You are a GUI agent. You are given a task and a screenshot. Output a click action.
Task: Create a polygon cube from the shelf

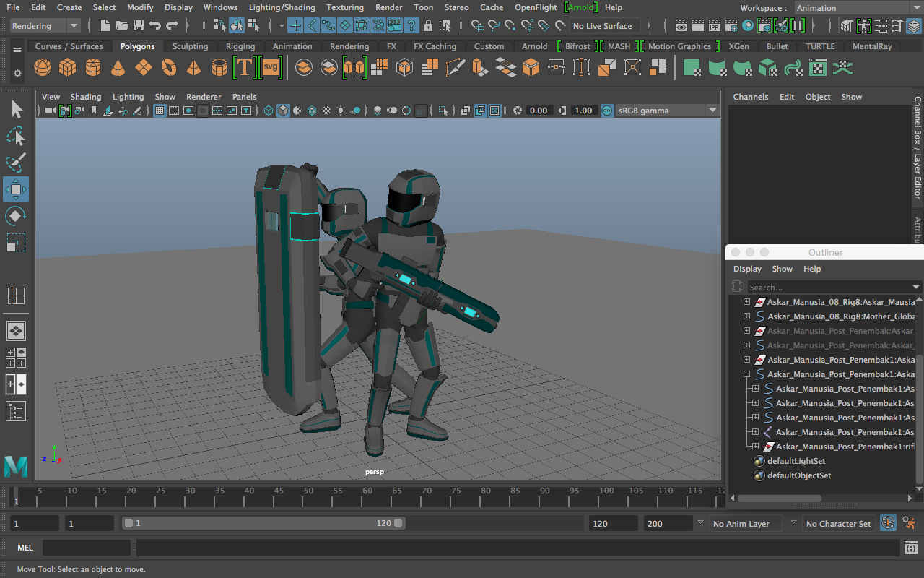[68, 68]
